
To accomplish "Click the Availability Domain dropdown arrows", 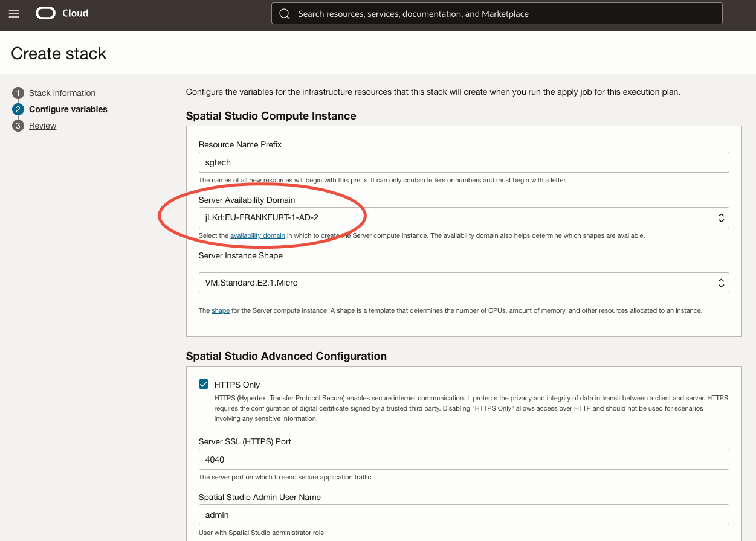I will [x=721, y=218].
